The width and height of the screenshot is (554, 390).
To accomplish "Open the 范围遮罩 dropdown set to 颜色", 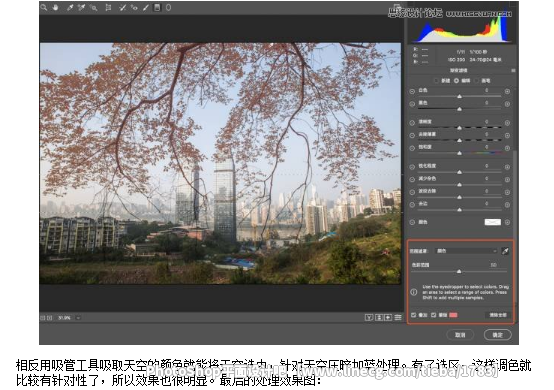I will pos(466,251).
